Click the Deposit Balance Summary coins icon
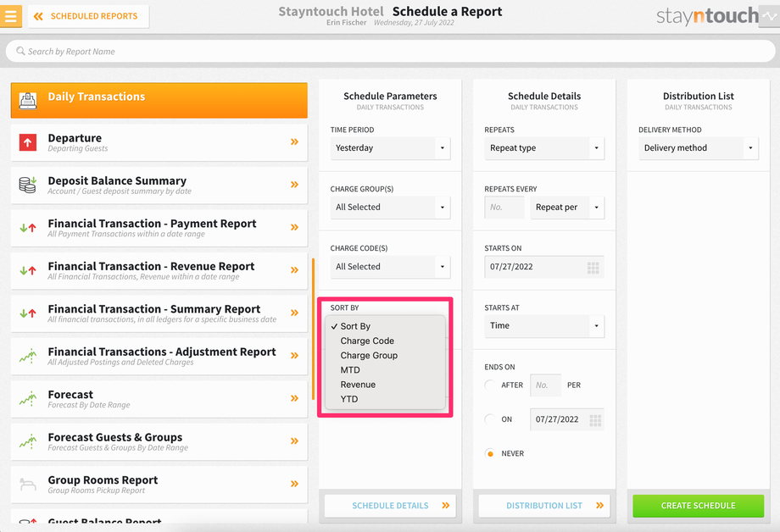The height and width of the screenshot is (532, 780). 28,185
